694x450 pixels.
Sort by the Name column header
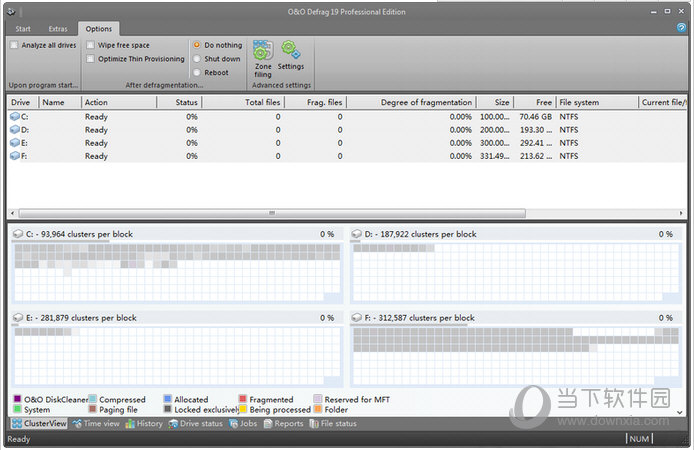[60, 102]
